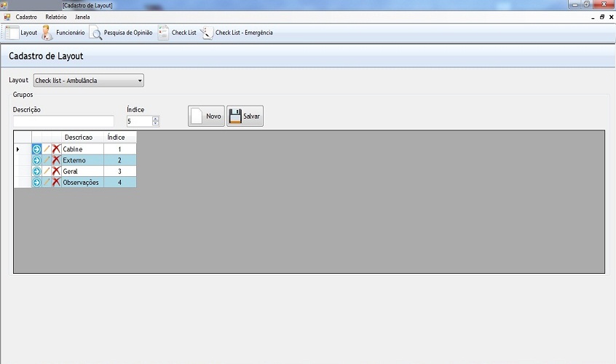This screenshot has height=364, width=616.
Task: Click into the Índice number field
Action: tap(139, 122)
